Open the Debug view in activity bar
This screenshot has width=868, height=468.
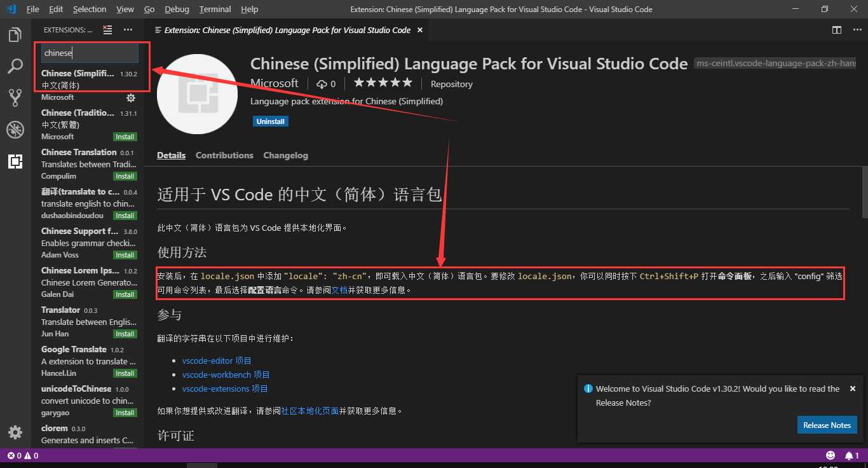(15, 130)
